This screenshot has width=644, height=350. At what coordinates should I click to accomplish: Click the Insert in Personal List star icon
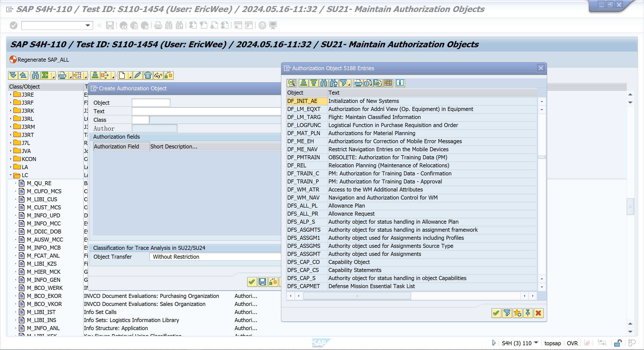[x=517, y=313]
